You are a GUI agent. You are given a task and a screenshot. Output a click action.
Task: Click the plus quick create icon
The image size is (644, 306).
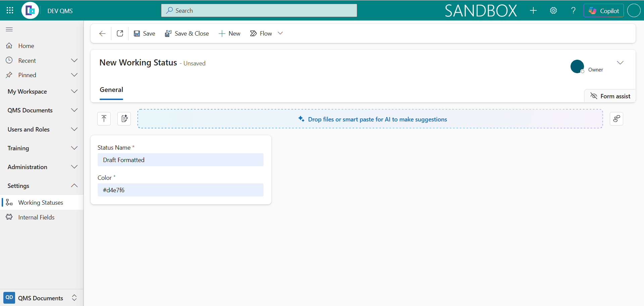coord(533,10)
